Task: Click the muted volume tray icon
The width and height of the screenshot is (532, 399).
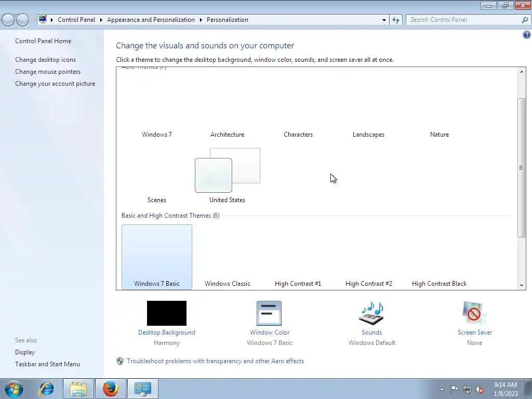Action: pos(480,389)
